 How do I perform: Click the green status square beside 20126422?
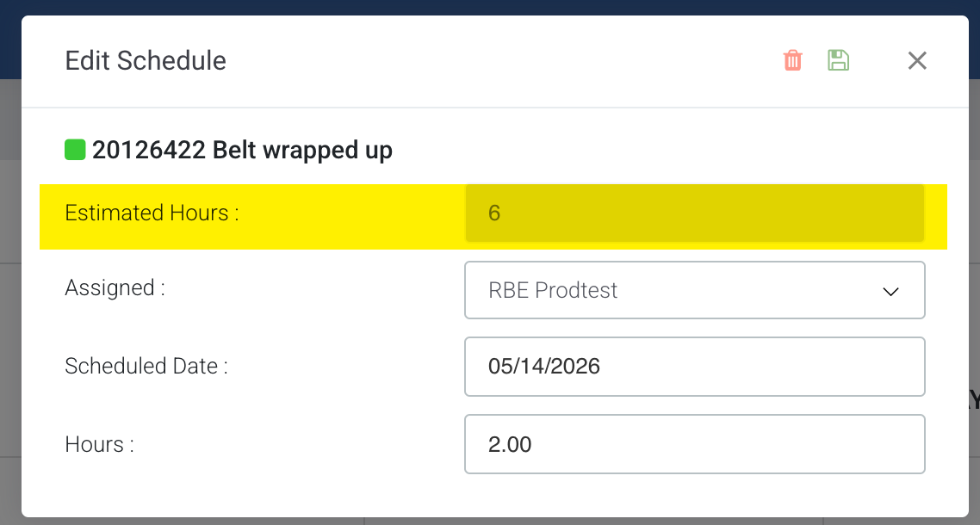[x=75, y=150]
